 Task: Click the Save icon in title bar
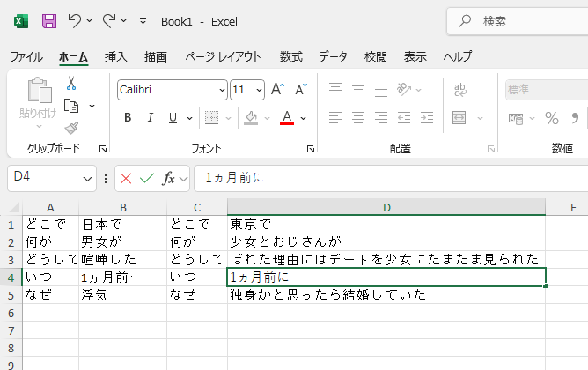tap(49, 21)
